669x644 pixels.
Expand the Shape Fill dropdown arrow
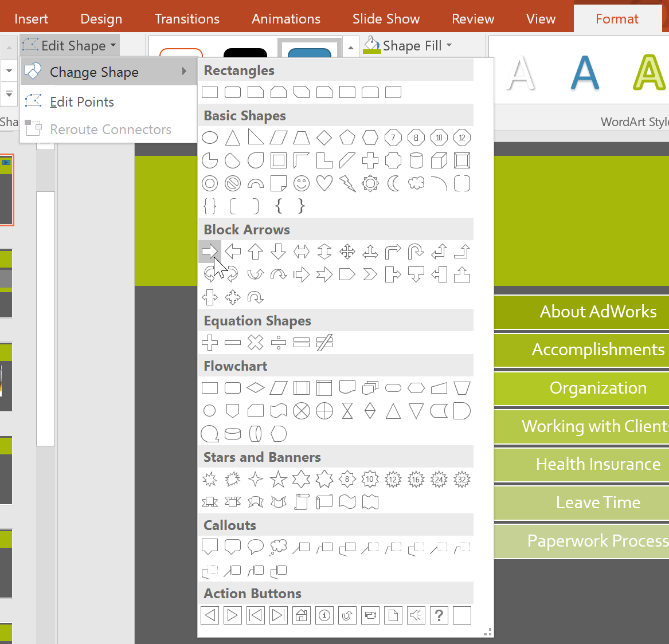(x=449, y=45)
